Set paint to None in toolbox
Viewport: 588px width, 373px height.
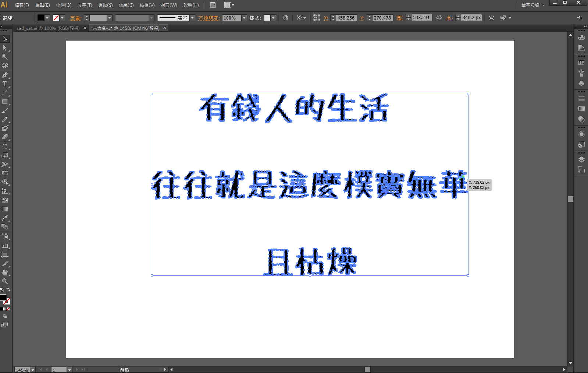(8, 309)
